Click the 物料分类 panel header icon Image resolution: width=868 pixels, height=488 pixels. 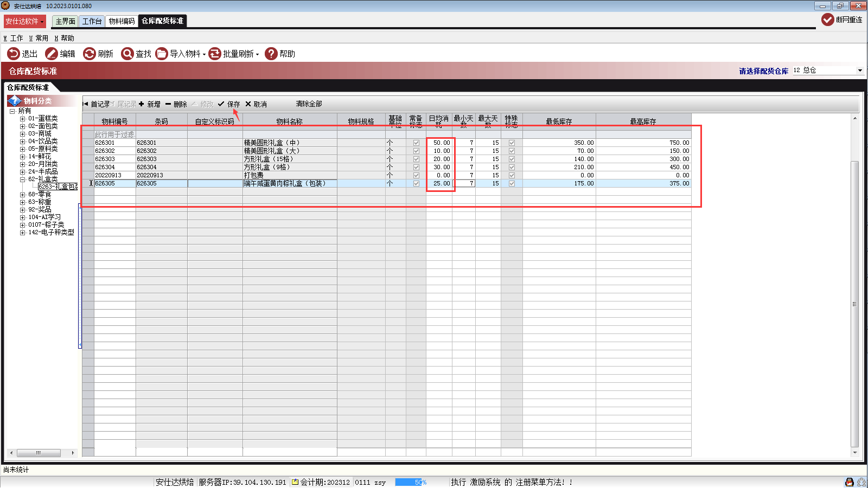(14, 101)
